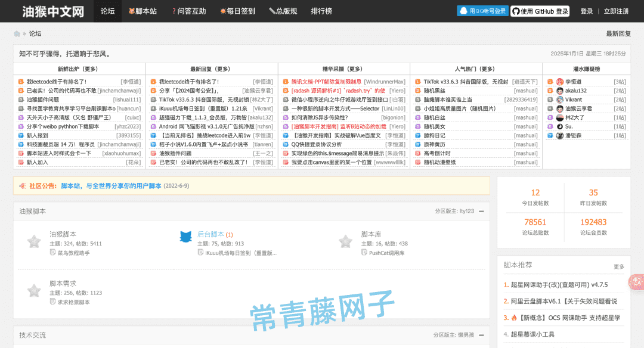
Task: Open 人气热门 (更多) column header
Action: pyautogui.click(x=475, y=69)
